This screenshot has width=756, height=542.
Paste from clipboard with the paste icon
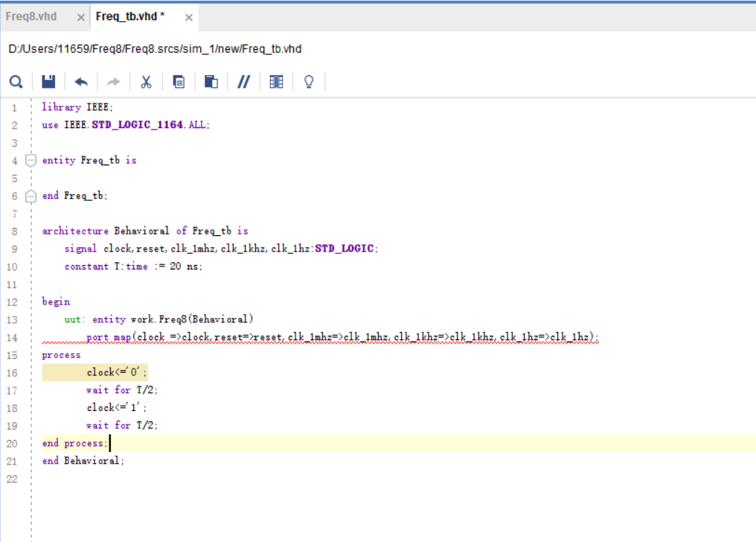tap(211, 82)
